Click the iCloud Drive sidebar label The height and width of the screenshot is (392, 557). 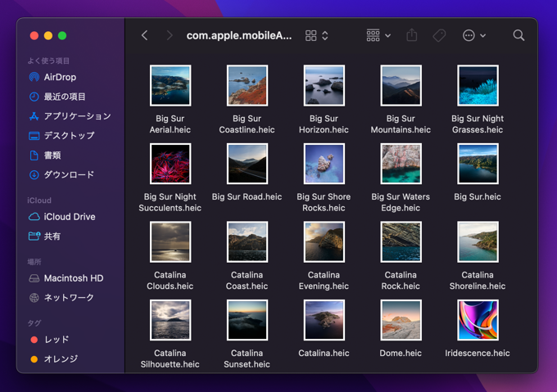click(70, 217)
